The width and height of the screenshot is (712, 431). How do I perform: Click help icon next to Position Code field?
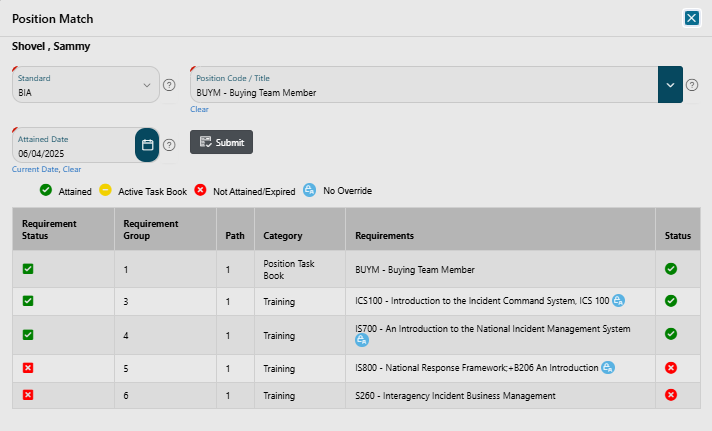692,85
